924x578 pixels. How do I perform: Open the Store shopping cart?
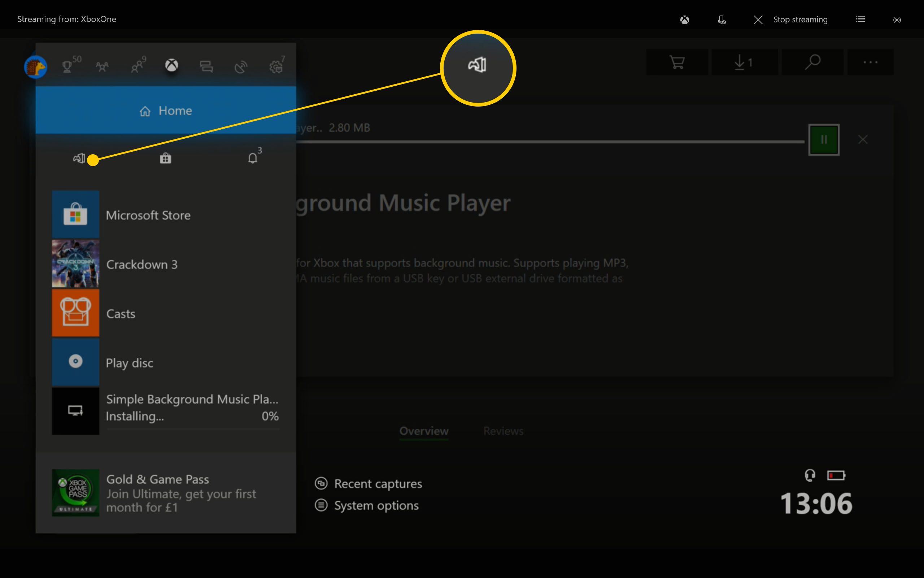677,62
